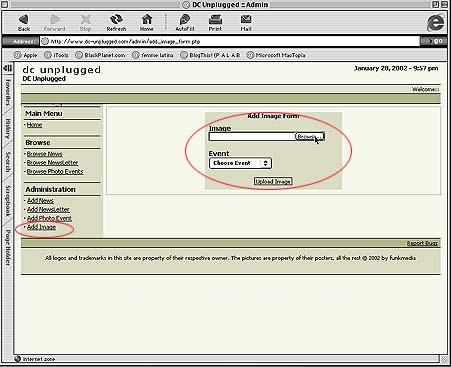Click the Refresh toolbar icon

tap(116, 23)
